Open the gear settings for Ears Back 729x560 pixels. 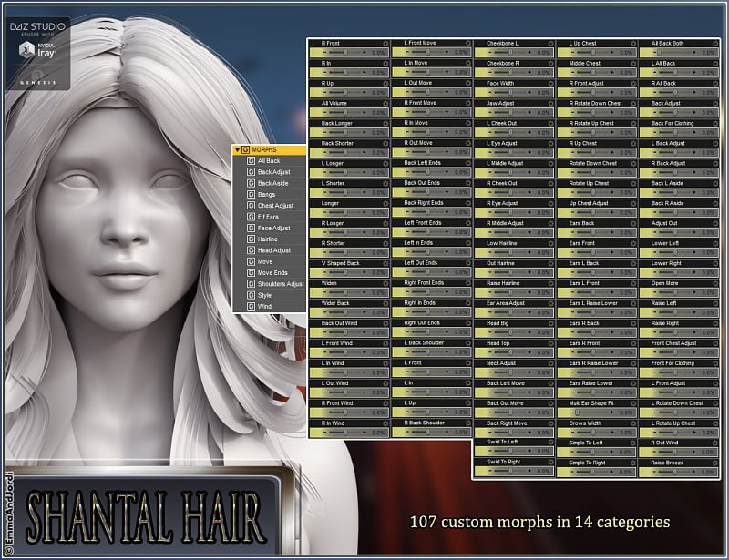[x=633, y=223]
